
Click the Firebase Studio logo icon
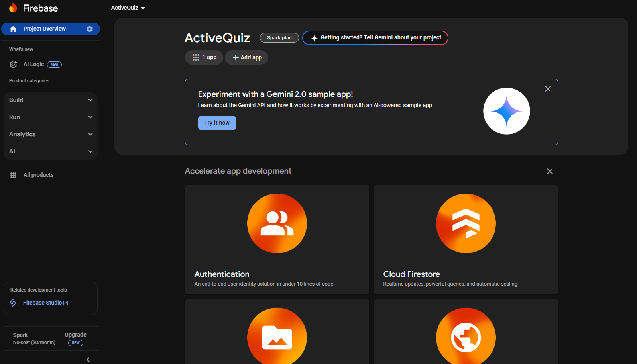click(x=13, y=303)
